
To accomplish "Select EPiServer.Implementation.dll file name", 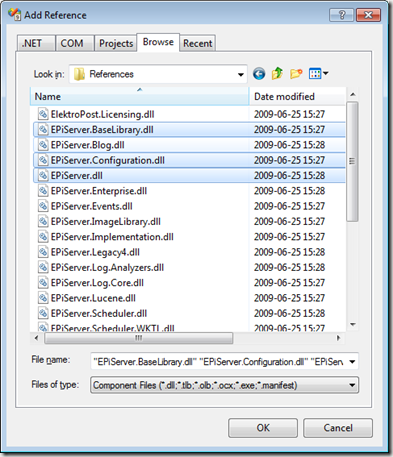I will pos(112,237).
